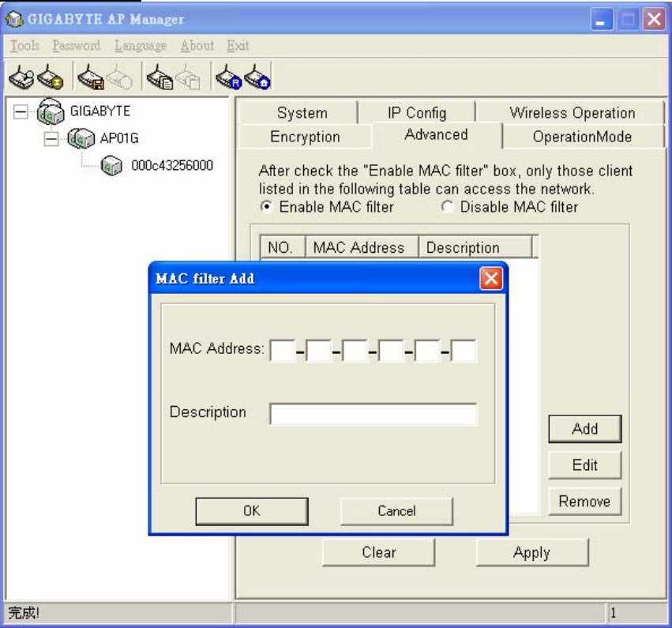
Task: Switch to the Wireless Operation tab
Action: tap(572, 113)
